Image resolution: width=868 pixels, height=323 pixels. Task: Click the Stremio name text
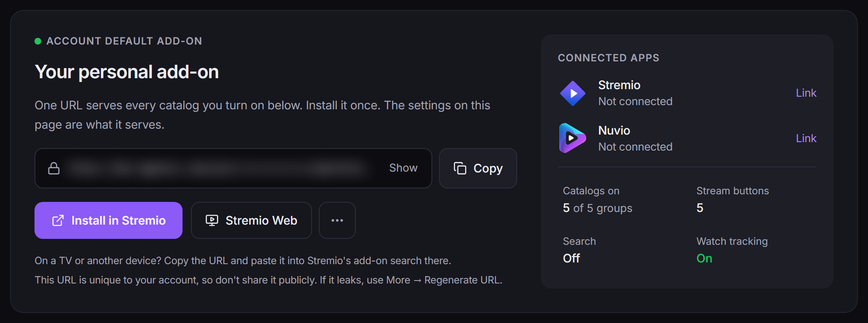click(619, 85)
